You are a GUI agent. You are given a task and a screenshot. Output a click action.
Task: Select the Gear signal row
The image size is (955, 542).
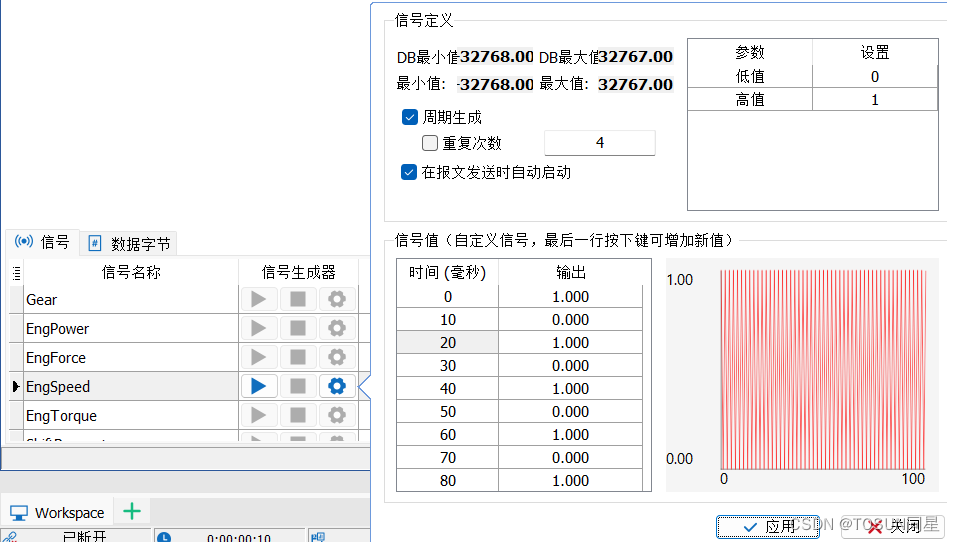[x=130, y=300]
